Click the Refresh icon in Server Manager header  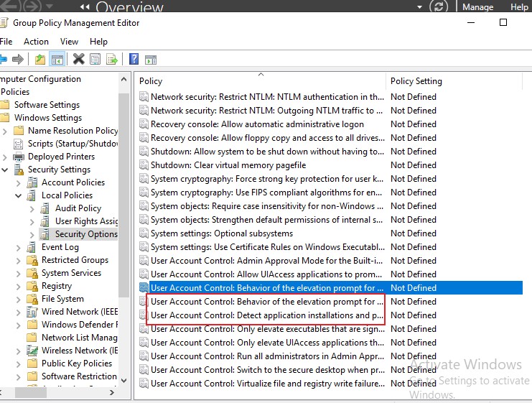pyautogui.click(x=439, y=6)
